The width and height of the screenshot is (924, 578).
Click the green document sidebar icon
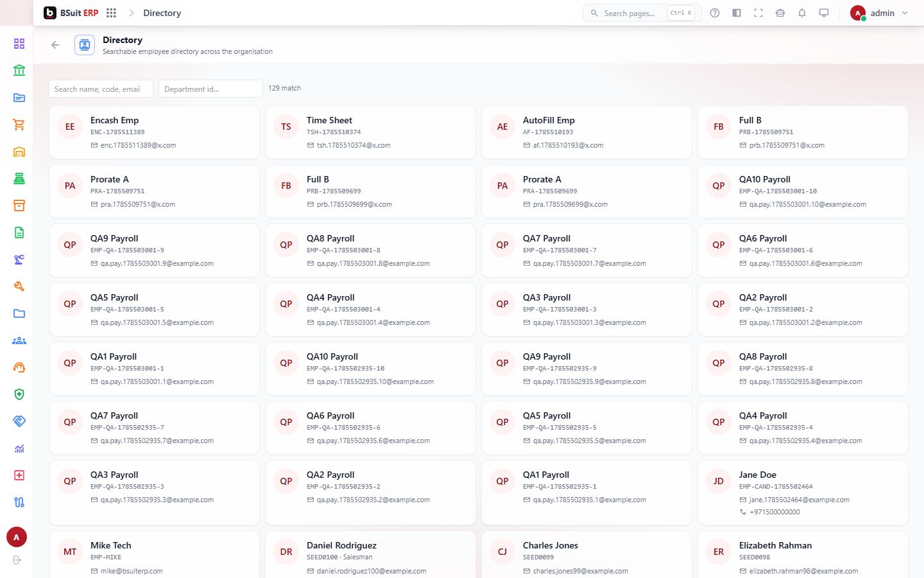[19, 232]
